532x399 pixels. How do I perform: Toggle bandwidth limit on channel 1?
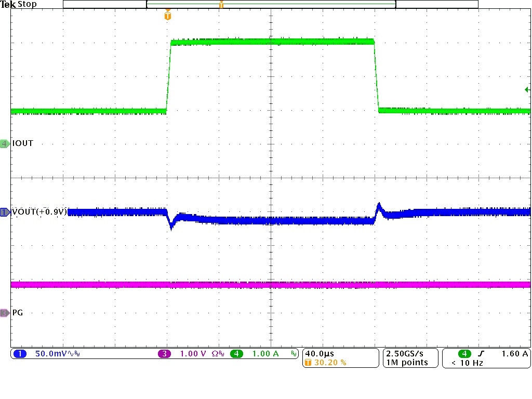[77, 353]
